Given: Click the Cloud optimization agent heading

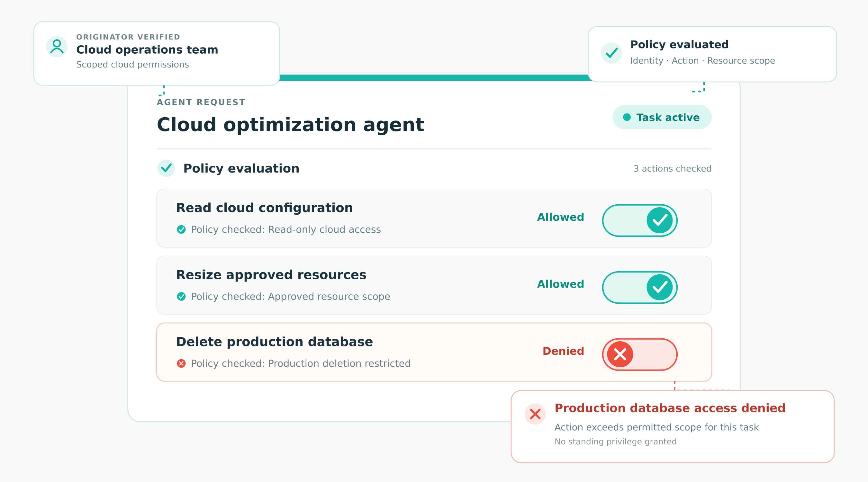Looking at the screenshot, I should coord(290,125).
